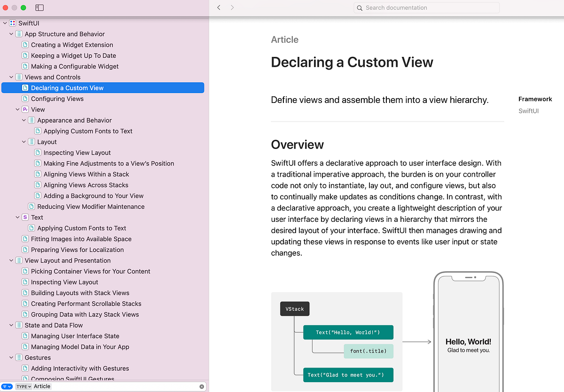
Task: Click the collection icon beside App Structure and Behavior
Action: [18, 34]
